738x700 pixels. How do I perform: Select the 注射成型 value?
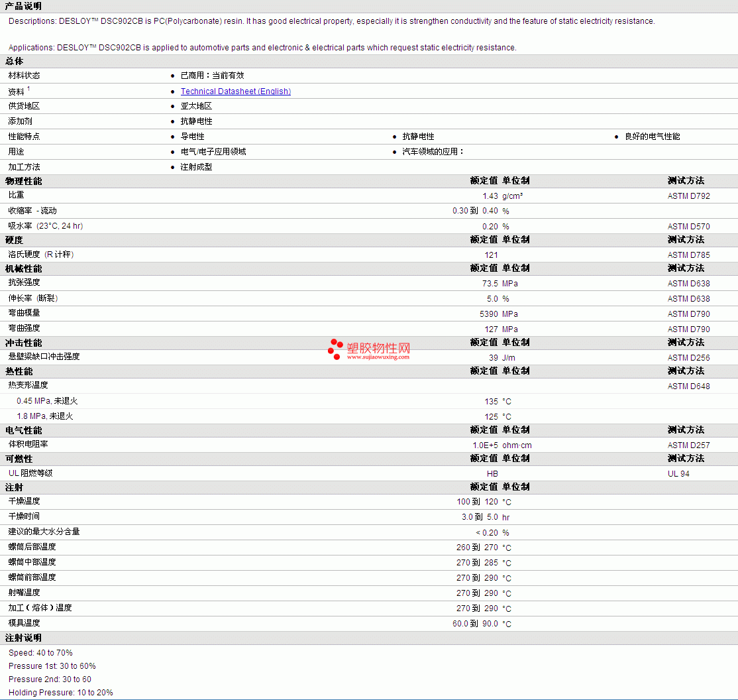point(196,167)
